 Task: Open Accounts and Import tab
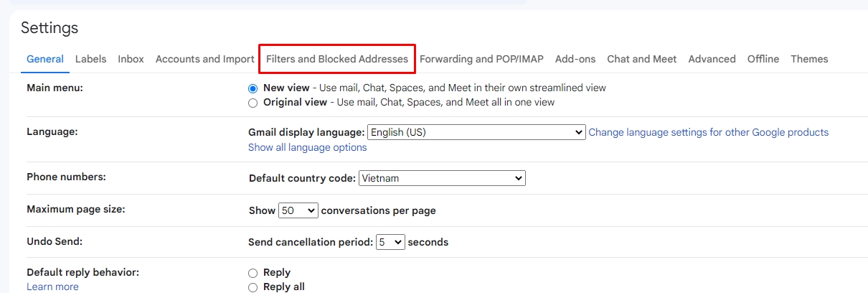204,59
